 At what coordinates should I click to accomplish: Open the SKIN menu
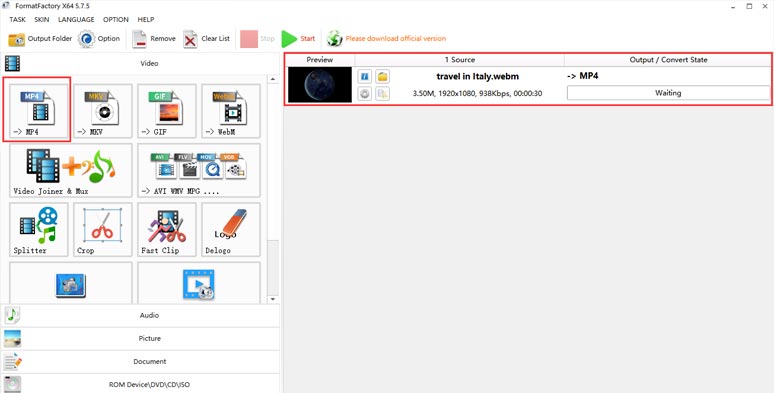(x=41, y=20)
